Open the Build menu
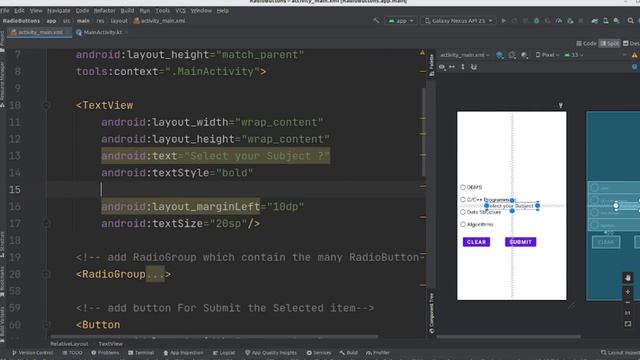The width and height of the screenshot is (640, 360). [127, 11]
